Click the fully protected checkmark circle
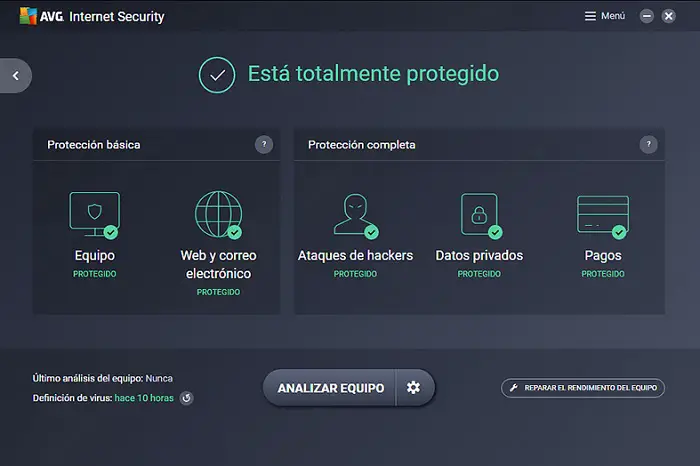 (217, 75)
